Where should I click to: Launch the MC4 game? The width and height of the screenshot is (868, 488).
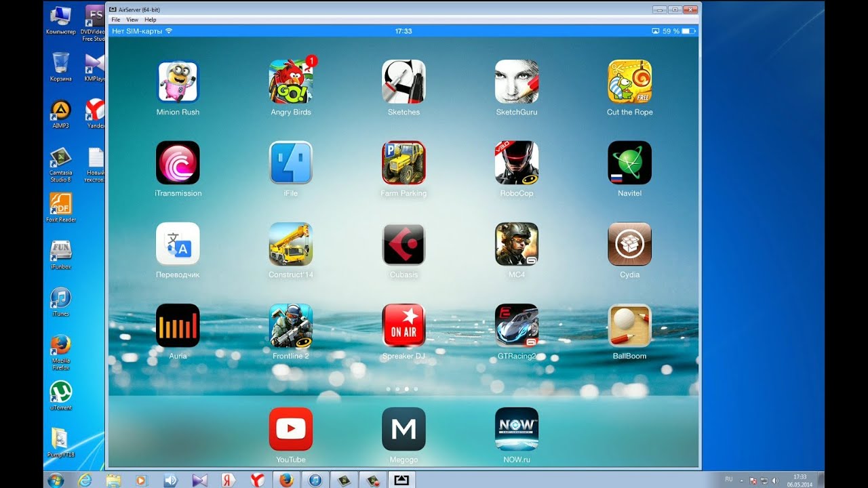[517, 244]
